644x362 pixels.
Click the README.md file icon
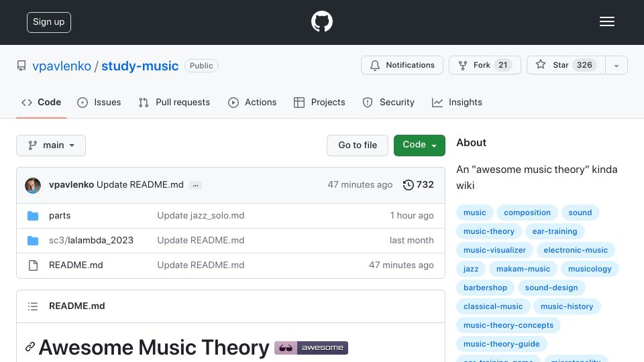click(x=33, y=265)
